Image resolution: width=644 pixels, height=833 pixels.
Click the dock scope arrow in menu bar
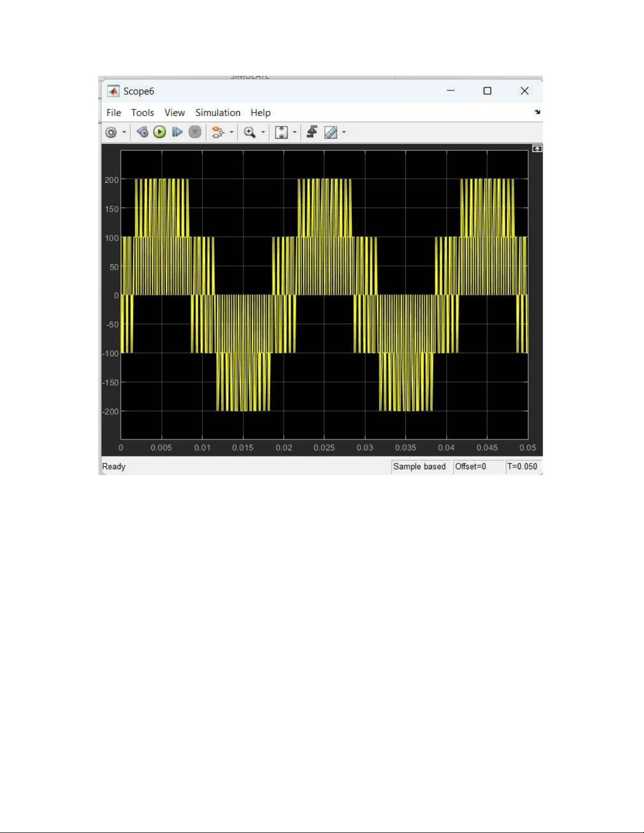pos(537,112)
